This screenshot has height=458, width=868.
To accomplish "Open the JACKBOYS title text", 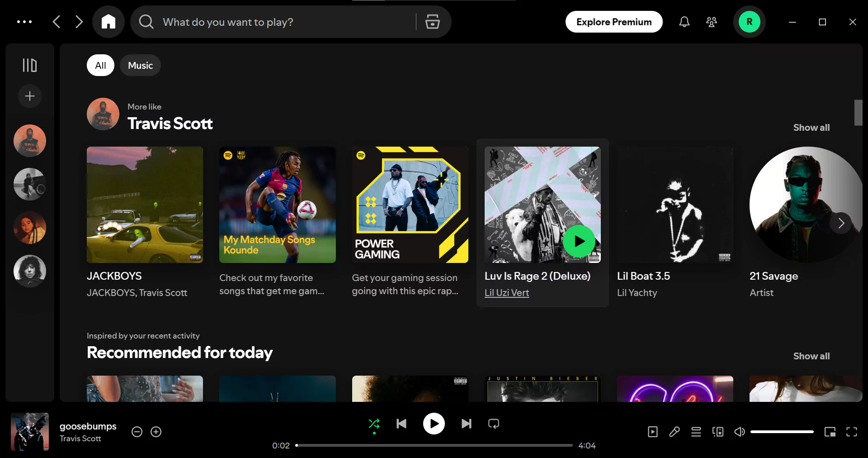I will click(x=114, y=276).
